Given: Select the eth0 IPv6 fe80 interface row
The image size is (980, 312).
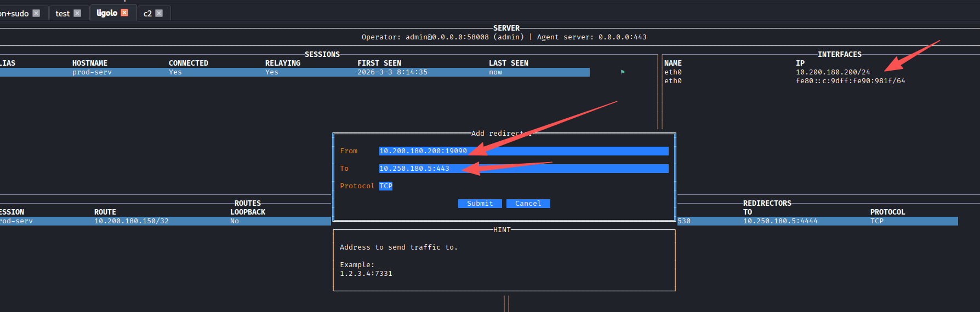Looking at the screenshot, I should 850,81.
